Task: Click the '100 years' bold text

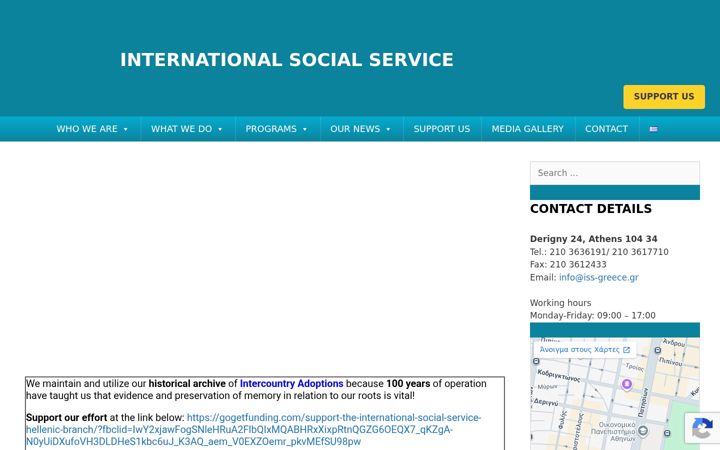Action: 408,383
